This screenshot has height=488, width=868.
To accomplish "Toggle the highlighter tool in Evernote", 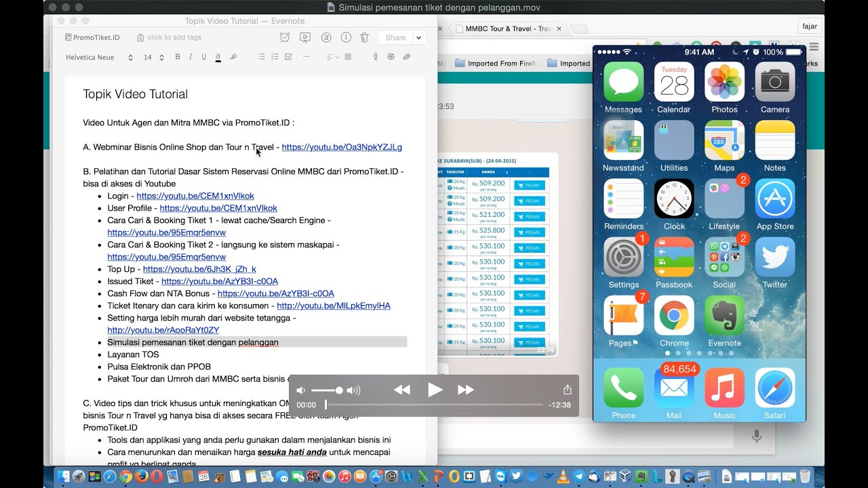I will point(233,57).
